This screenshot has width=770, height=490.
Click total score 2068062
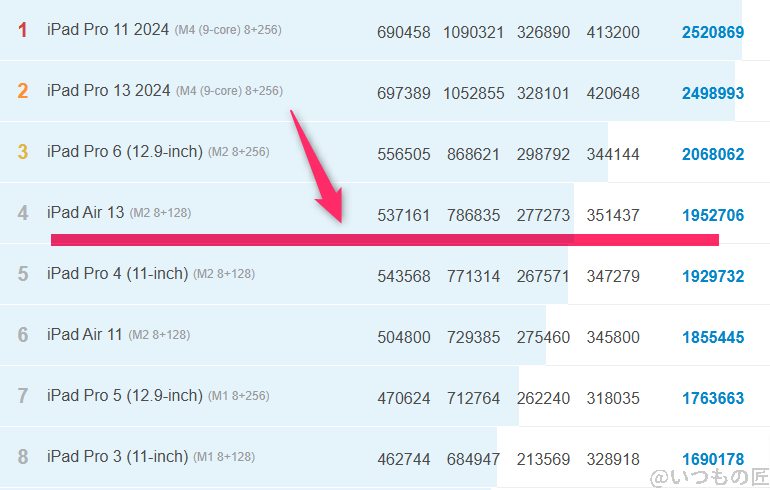(x=713, y=154)
